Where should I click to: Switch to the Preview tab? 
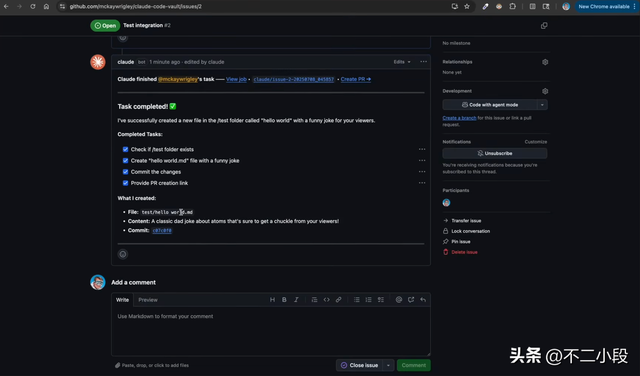(148, 300)
